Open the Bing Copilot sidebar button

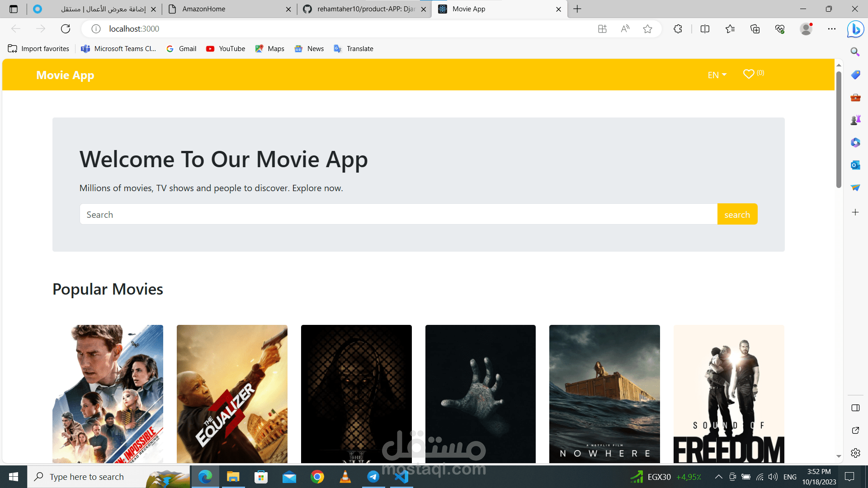click(x=855, y=29)
